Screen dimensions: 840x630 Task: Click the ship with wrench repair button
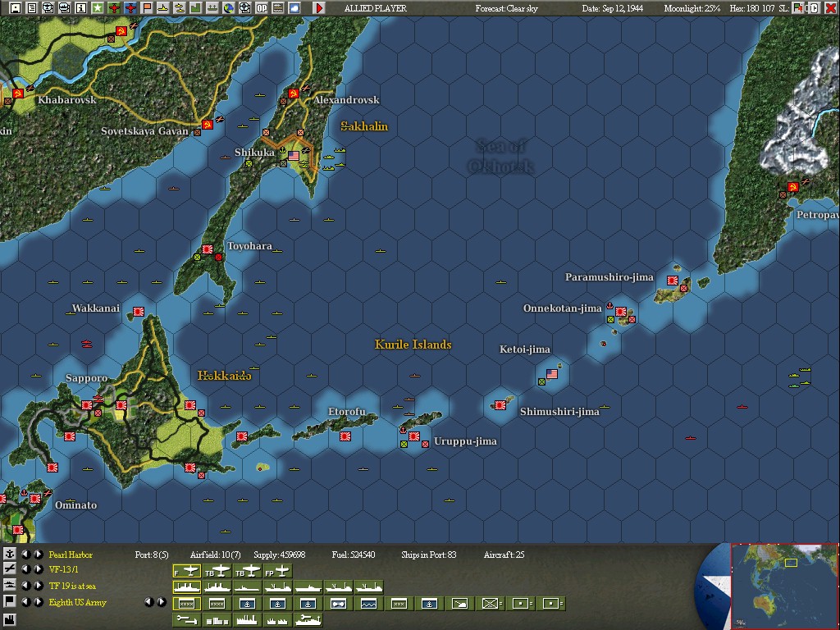coord(308,620)
